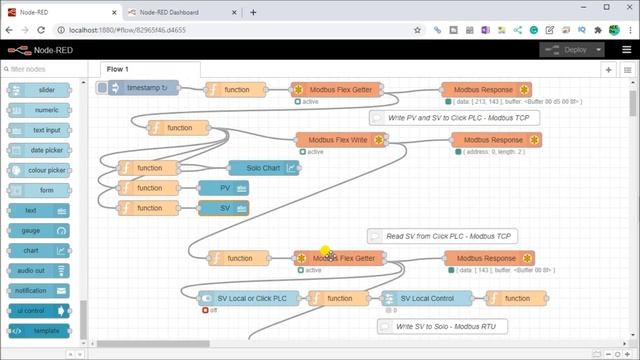Select function node after SV Local or Click PLC
Image resolution: width=640 pixels, height=360 pixels.
pyautogui.click(x=339, y=298)
